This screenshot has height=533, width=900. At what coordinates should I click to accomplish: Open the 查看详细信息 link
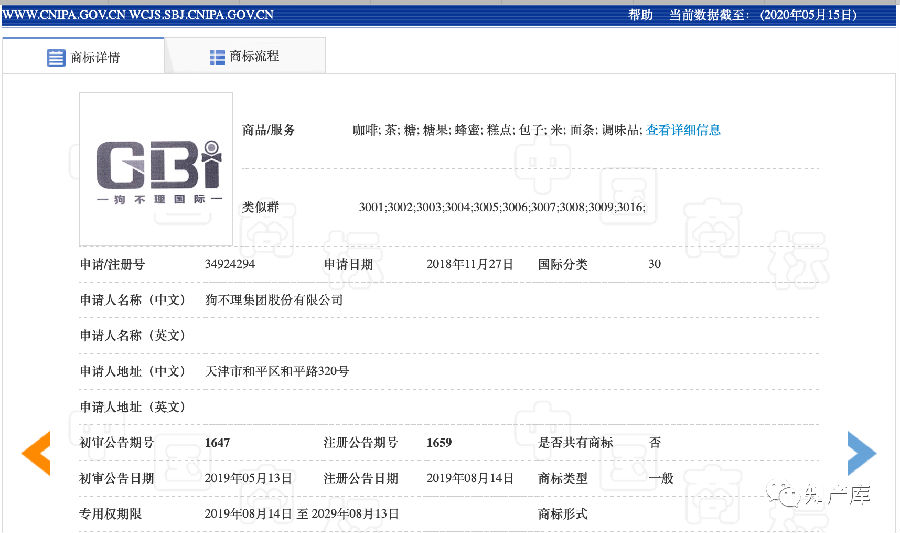tap(683, 130)
